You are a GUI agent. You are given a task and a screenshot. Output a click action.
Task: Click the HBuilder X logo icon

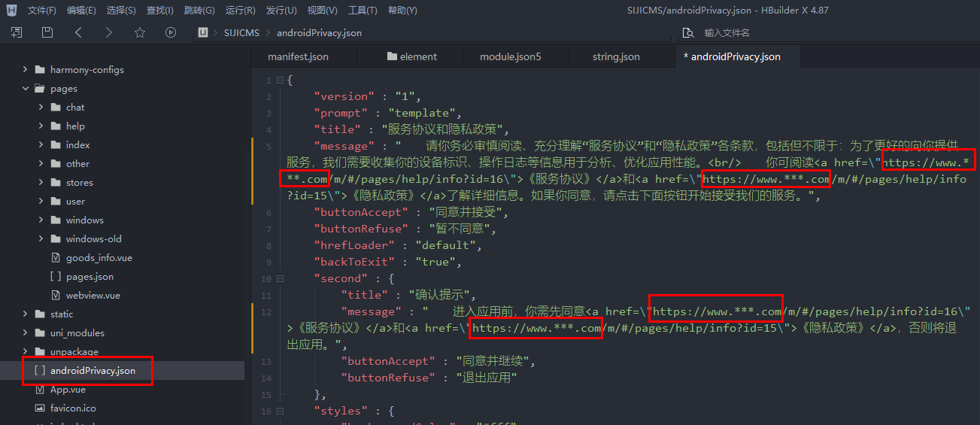[x=11, y=11]
